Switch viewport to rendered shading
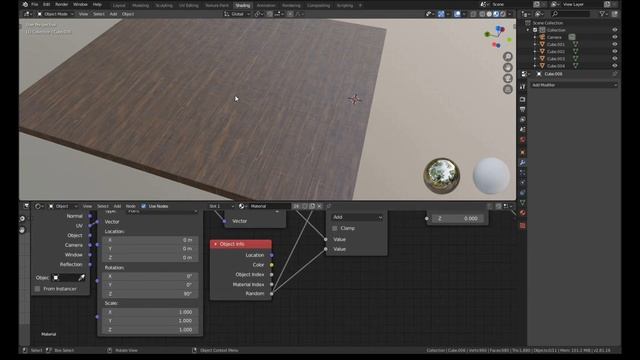The width and height of the screenshot is (640, 360). pos(503,14)
